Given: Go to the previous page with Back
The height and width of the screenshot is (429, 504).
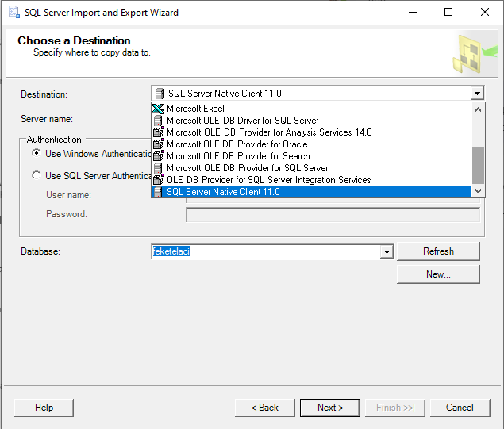Looking at the screenshot, I should pyautogui.click(x=265, y=408).
